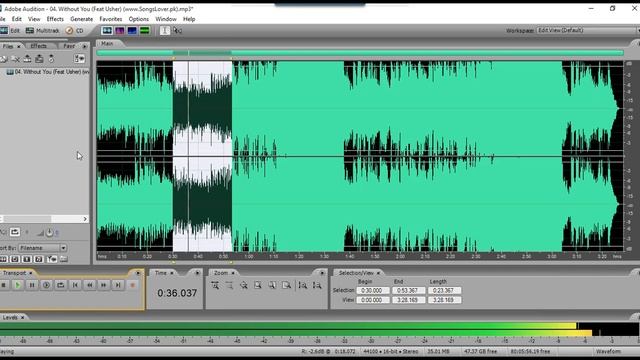The image size is (640, 360).
Task: Click Zoom To Selection icon
Action: coord(258,285)
